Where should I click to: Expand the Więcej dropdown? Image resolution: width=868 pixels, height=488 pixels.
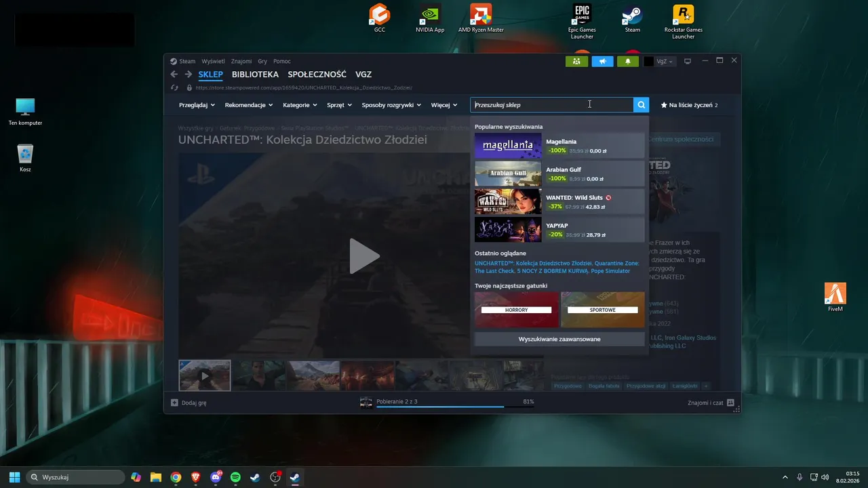click(444, 105)
